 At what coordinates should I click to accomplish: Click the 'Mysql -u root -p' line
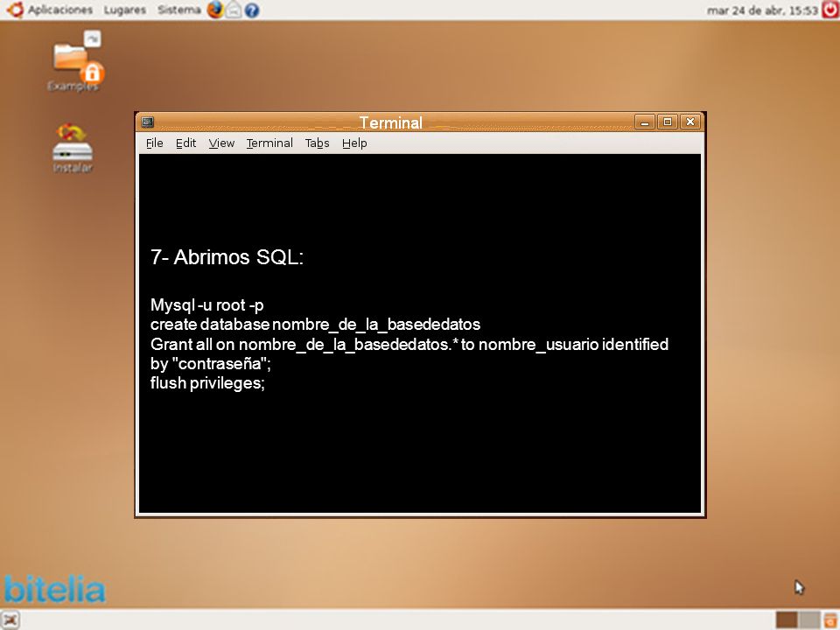[206, 305]
